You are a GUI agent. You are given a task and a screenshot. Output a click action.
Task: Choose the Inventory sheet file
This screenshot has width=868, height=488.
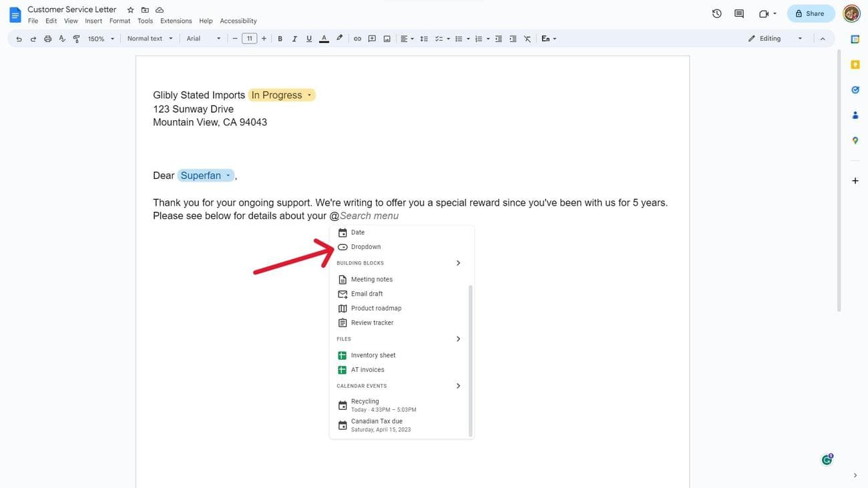373,355
